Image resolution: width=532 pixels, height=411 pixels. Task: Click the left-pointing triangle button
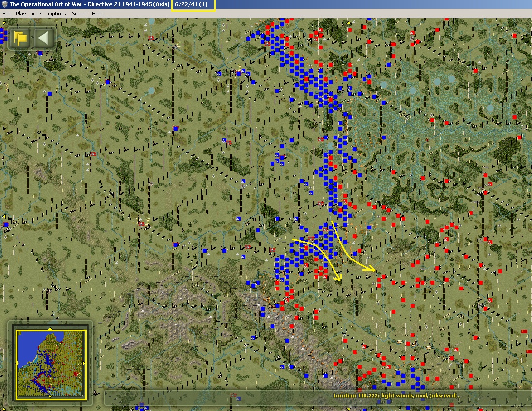coord(44,38)
